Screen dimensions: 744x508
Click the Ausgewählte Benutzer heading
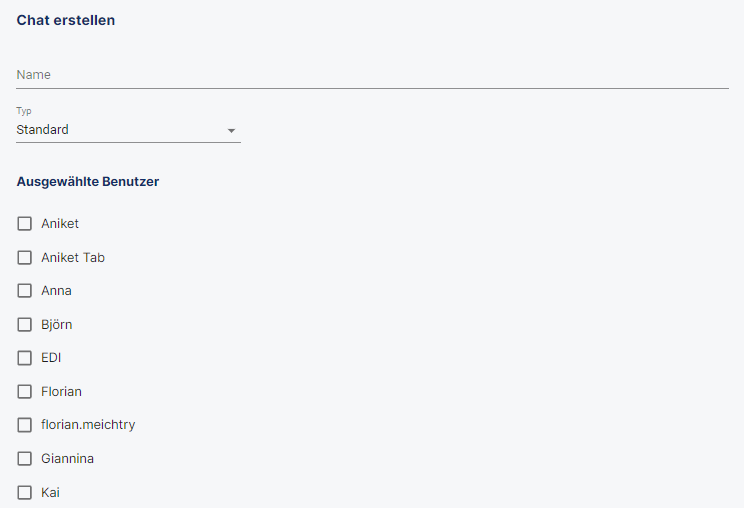tap(88, 182)
